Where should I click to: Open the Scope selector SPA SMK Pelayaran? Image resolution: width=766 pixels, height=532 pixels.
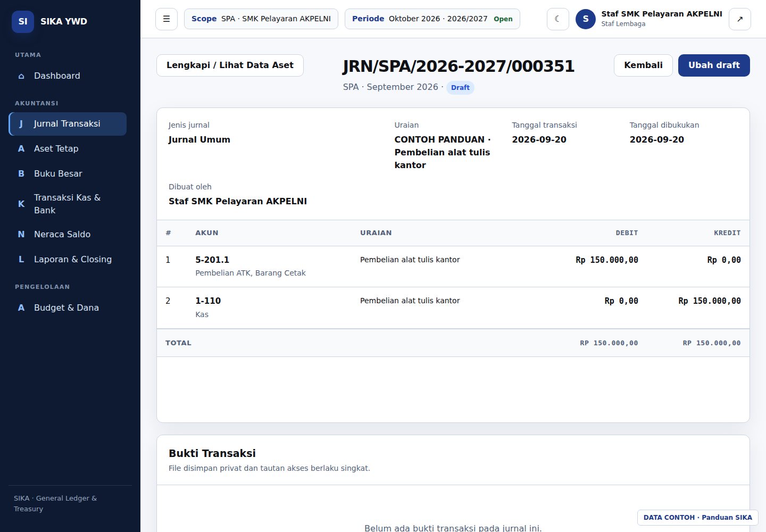click(x=261, y=19)
